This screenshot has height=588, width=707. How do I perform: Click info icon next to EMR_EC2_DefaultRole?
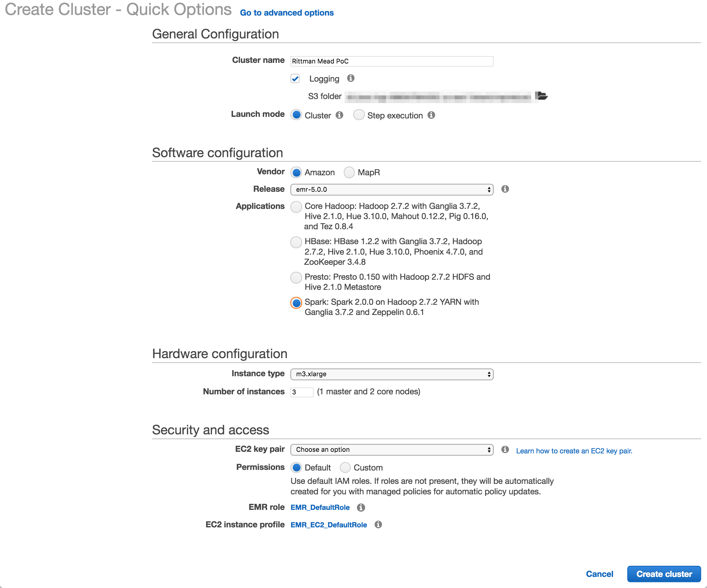[x=378, y=525]
